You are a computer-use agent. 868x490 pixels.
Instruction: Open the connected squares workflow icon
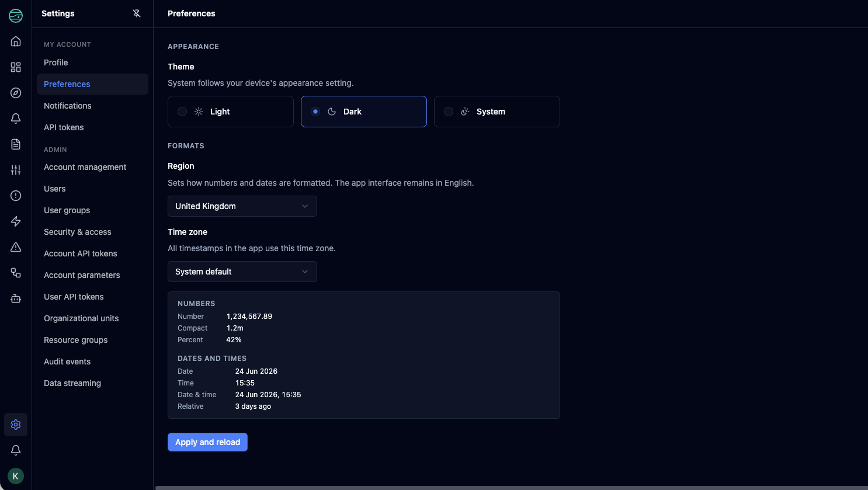[16, 273]
